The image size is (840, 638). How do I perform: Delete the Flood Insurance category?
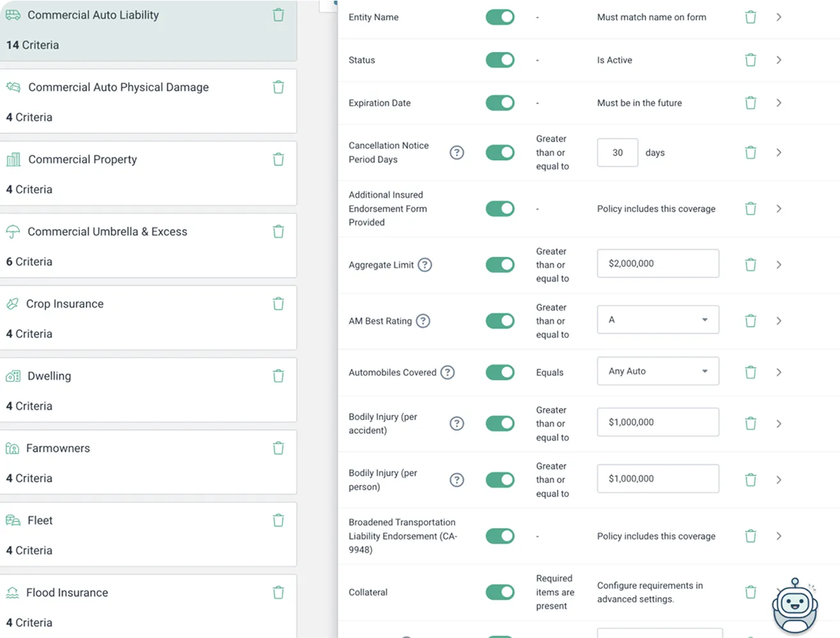(278, 593)
